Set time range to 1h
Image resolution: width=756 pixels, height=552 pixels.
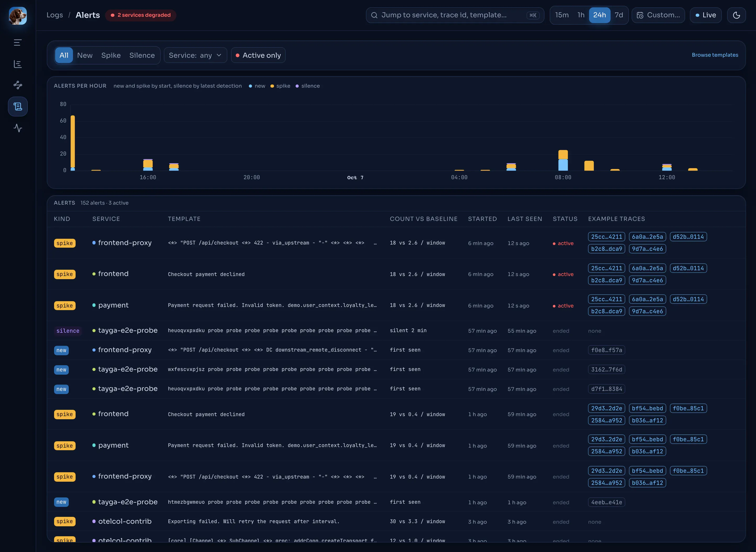tap(581, 15)
